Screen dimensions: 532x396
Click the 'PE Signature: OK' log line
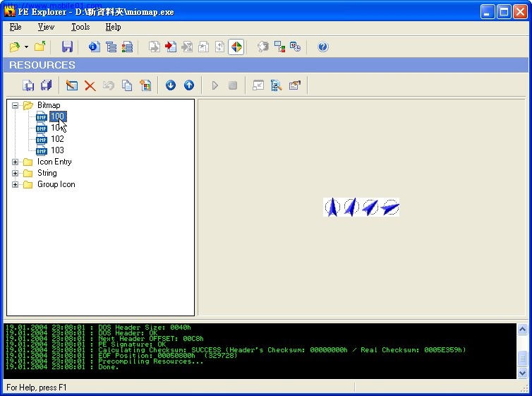click(86, 344)
